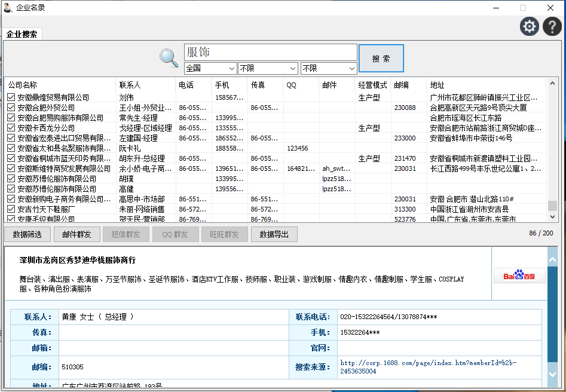Uncheck 安徽合肥外贸公司 row checkbox

point(11,107)
